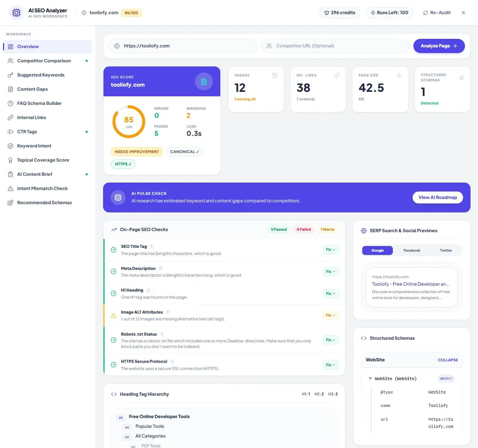The height and width of the screenshot is (448, 478).
Task: Click the Topical Coverage Score badge icon
Action: (10, 160)
